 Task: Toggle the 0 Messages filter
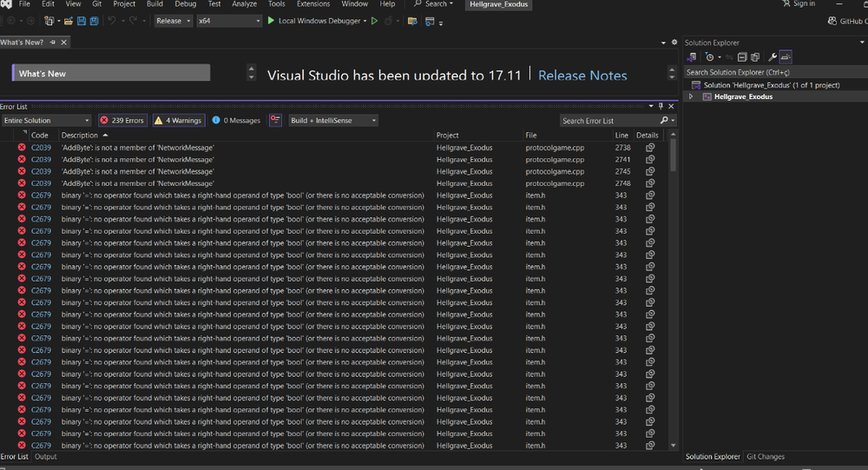pyautogui.click(x=236, y=121)
